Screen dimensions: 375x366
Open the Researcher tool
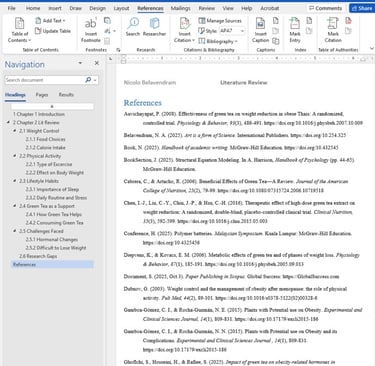point(154,27)
